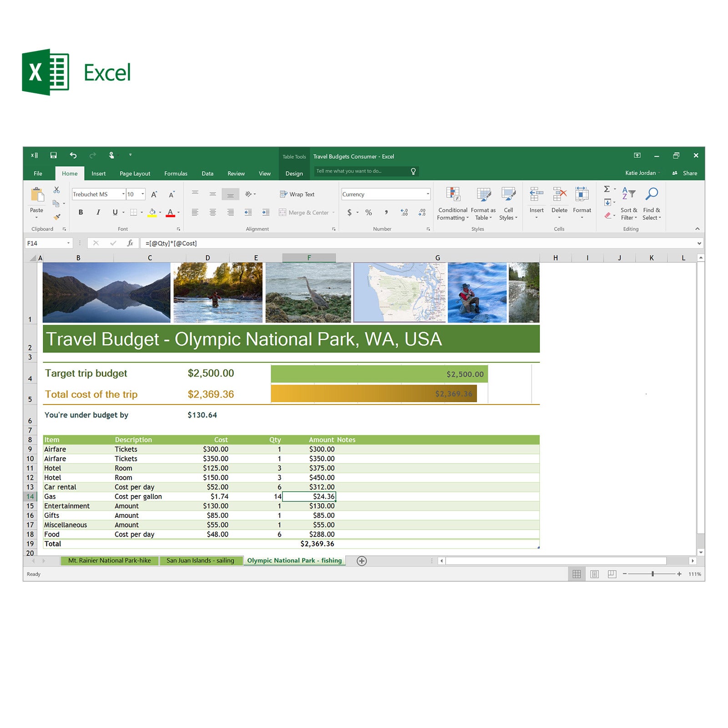Click the red Font Color swatch

pyautogui.click(x=170, y=212)
